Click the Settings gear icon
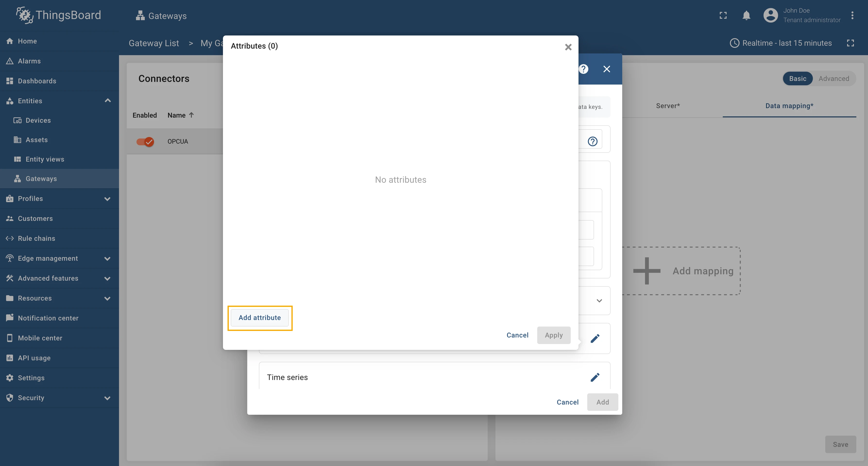The width and height of the screenshot is (868, 466). (x=10, y=378)
